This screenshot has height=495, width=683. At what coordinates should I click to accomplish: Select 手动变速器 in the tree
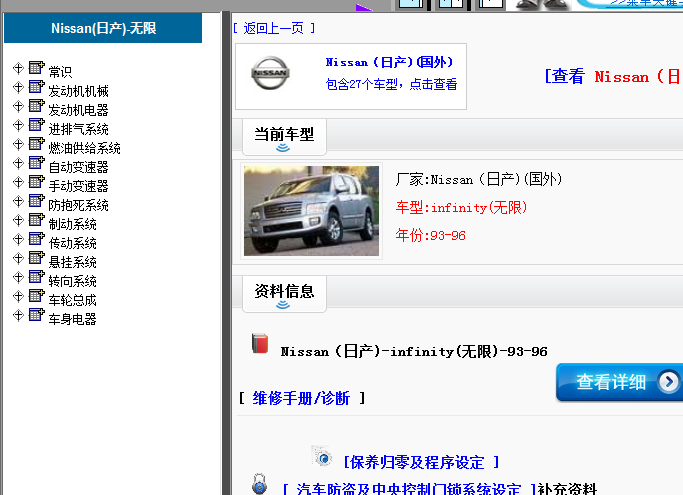point(78,186)
